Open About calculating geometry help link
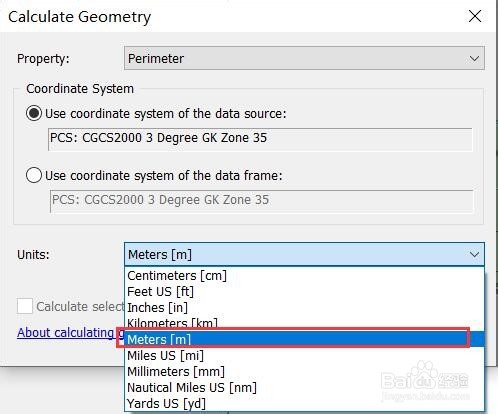The image size is (498, 414). (x=70, y=332)
